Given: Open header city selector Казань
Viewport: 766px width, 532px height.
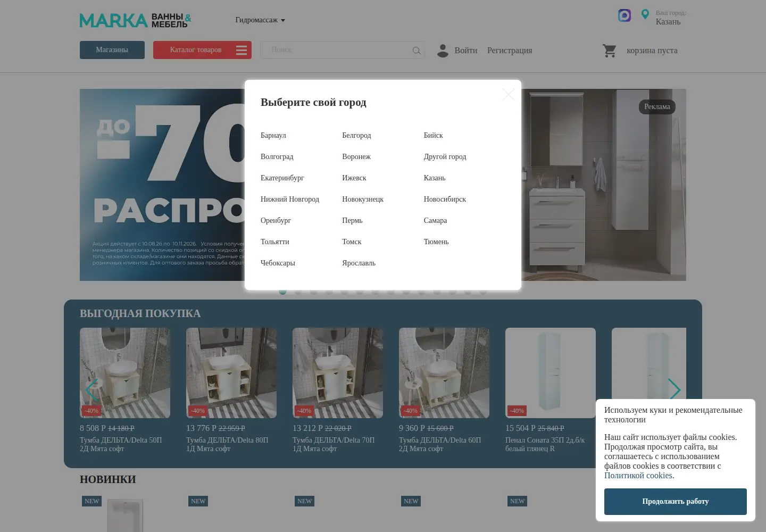Looking at the screenshot, I should coord(668,22).
